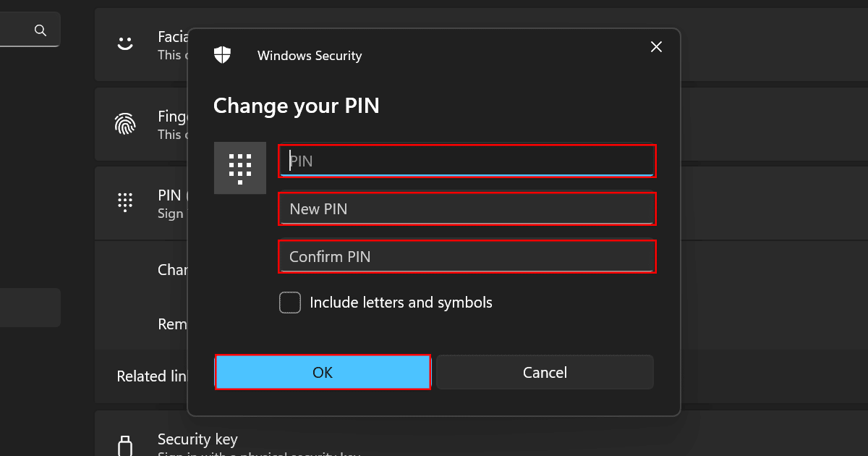
Task: Click the Security key USB icon
Action: coord(125,444)
